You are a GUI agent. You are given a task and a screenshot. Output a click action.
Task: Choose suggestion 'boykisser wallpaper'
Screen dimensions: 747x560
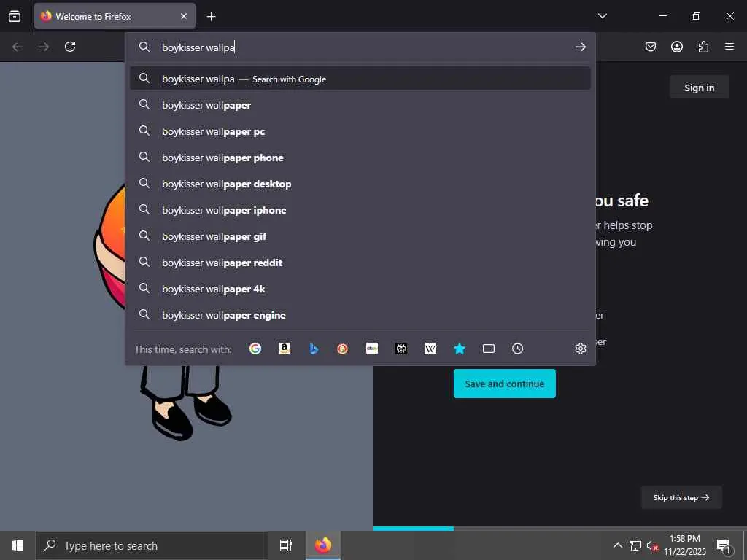(360, 105)
